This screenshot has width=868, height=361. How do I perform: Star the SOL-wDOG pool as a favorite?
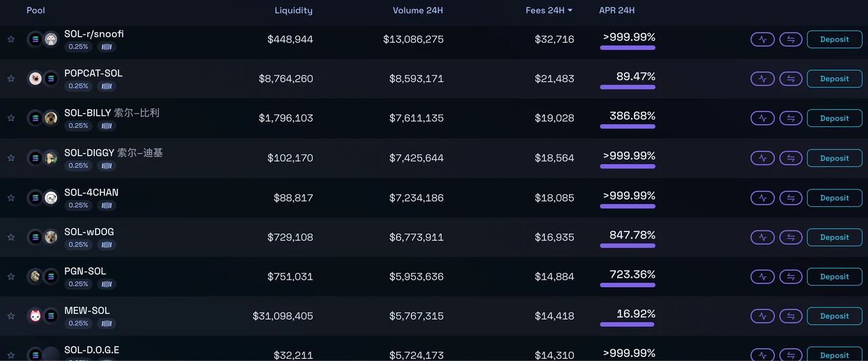11,237
